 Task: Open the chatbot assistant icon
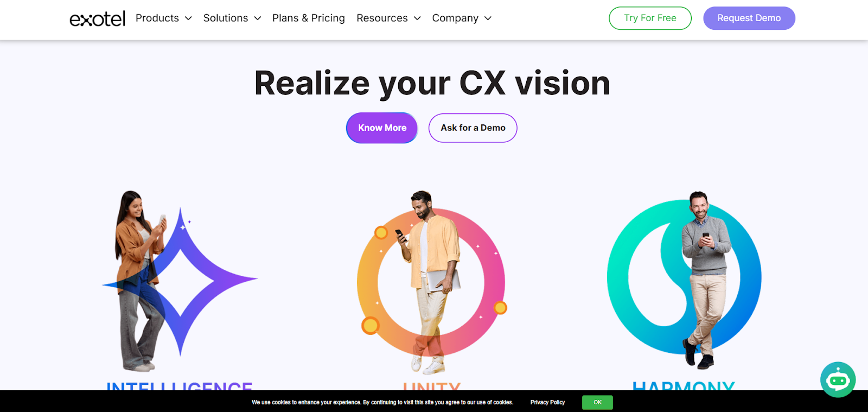coord(838,379)
